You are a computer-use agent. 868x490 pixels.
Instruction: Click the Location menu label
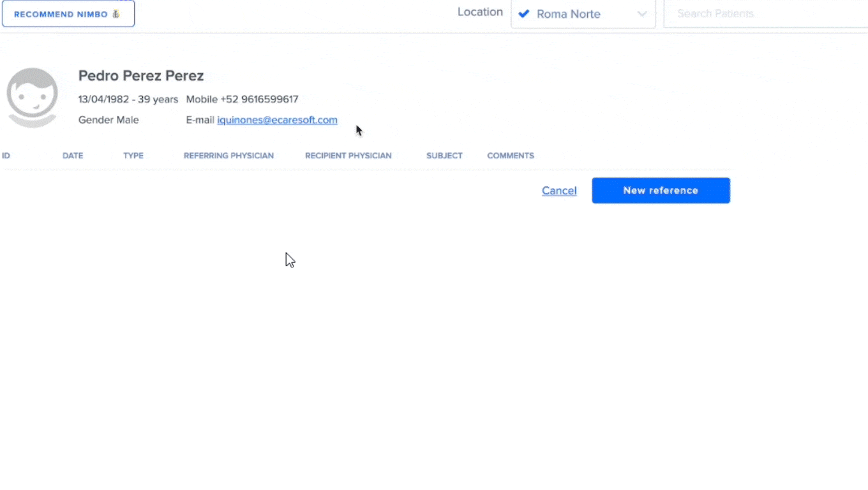[480, 11]
